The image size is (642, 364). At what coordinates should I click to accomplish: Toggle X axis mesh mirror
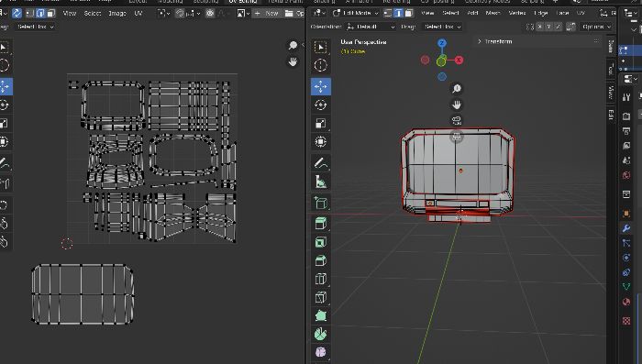pyautogui.click(x=540, y=27)
